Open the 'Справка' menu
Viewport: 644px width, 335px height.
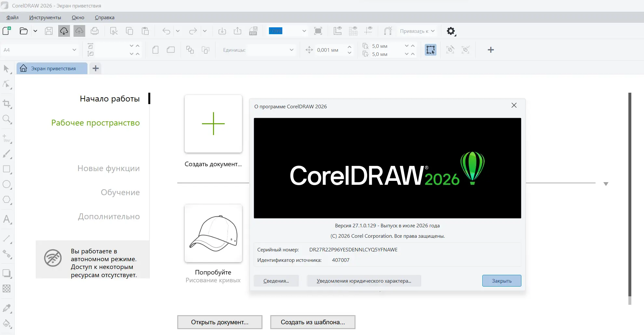click(x=105, y=18)
